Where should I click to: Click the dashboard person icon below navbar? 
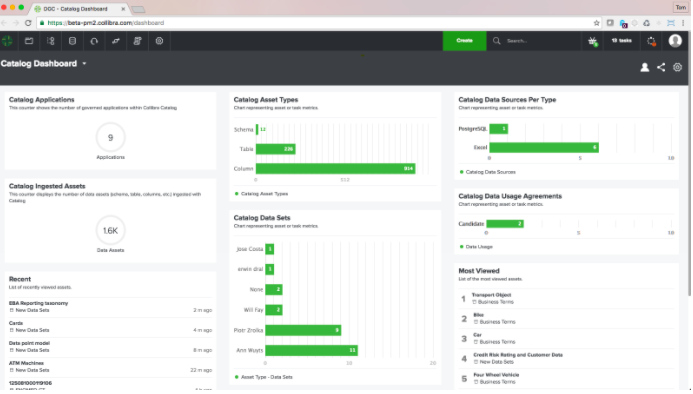(x=645, y=67)
